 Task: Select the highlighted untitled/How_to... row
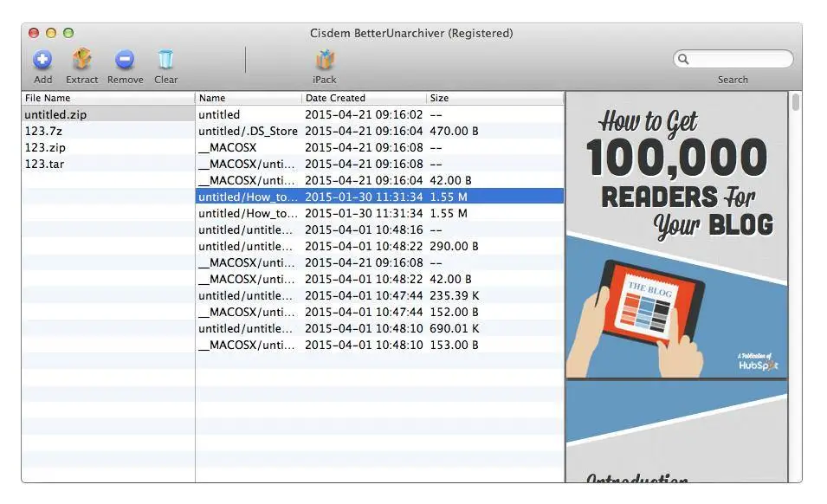tap(380, 197)
